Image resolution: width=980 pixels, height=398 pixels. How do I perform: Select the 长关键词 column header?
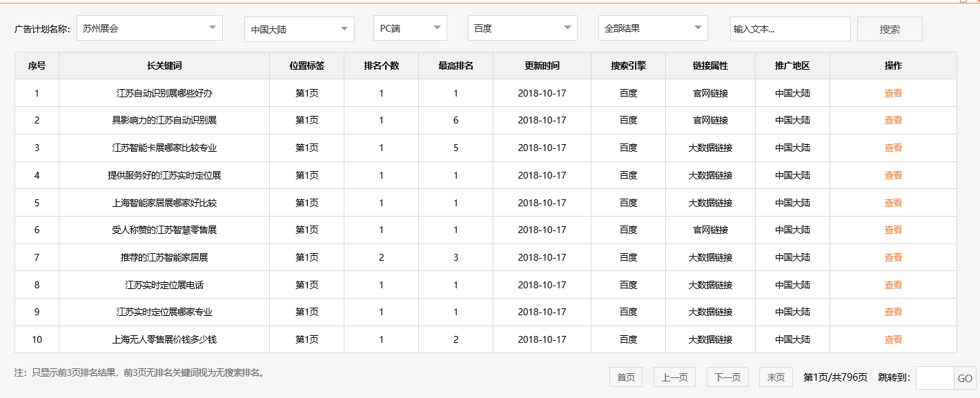[x=164, y=65]
